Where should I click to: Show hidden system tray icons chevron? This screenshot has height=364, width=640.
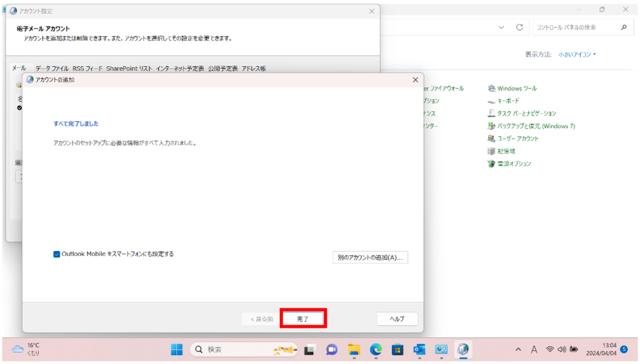click(518, 349)
